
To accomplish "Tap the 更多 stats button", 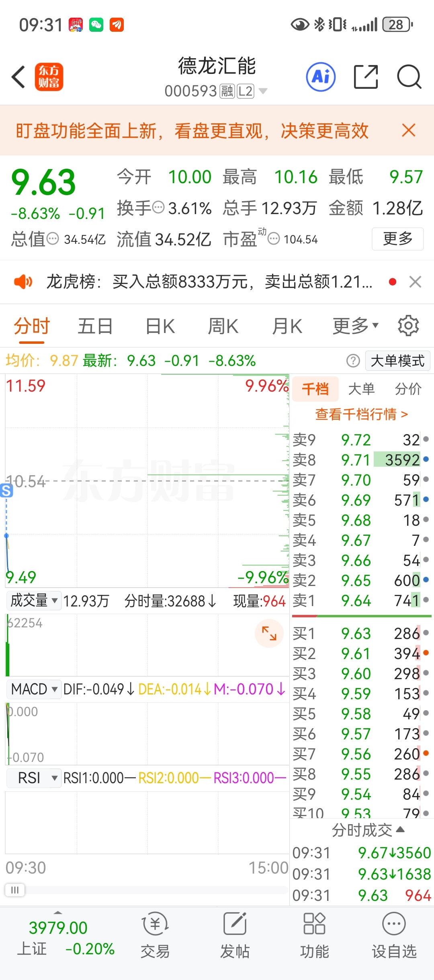I will point(397,239).
